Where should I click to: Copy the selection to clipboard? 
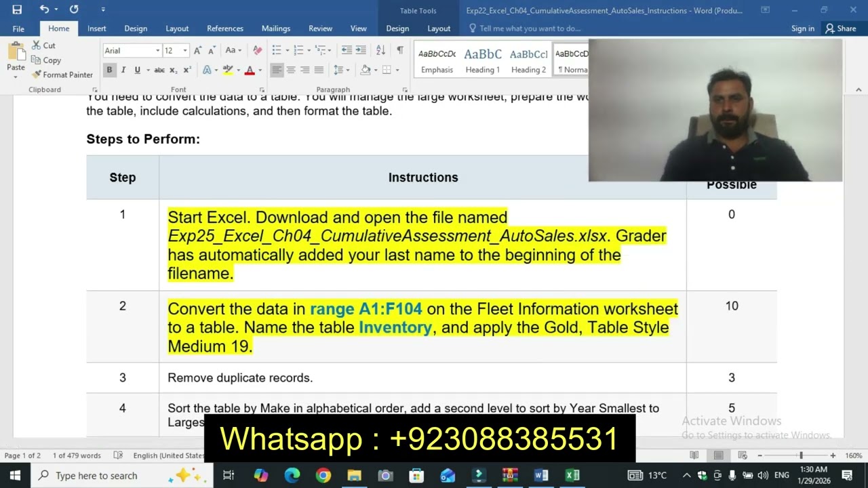coord(46,60)
